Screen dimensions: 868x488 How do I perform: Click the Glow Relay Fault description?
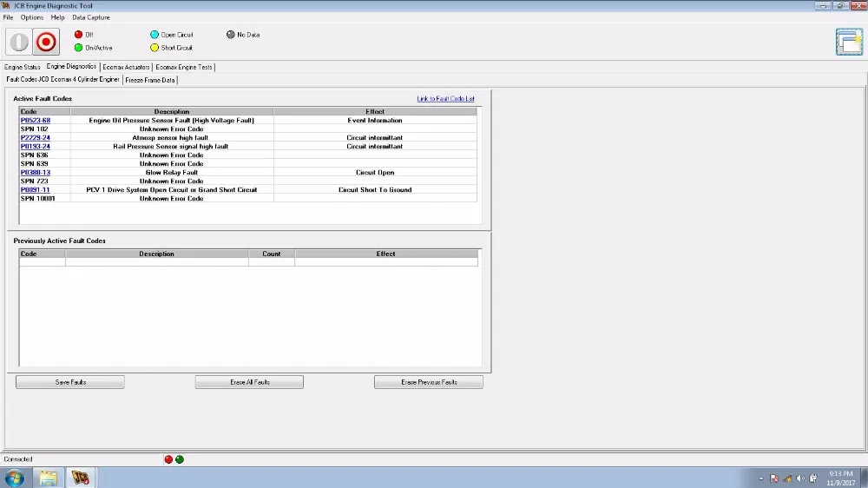click(x=172, y=172)
